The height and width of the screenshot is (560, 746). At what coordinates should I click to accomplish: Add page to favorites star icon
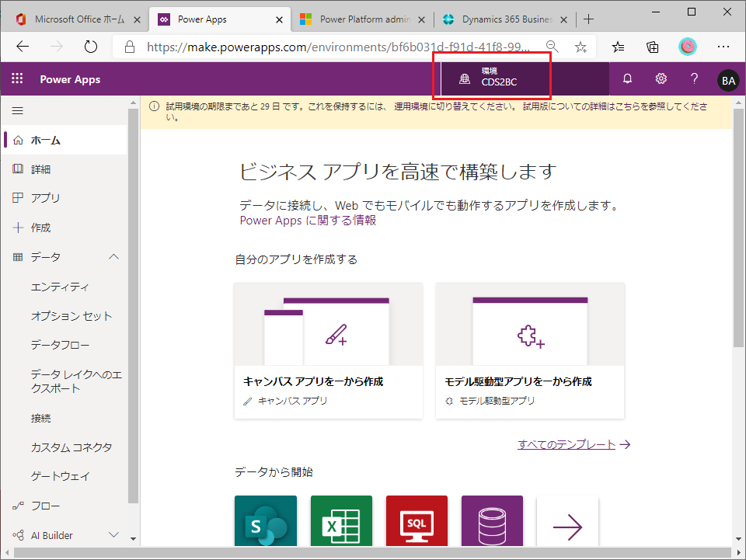pyautogui.click(x=580, y=47)
